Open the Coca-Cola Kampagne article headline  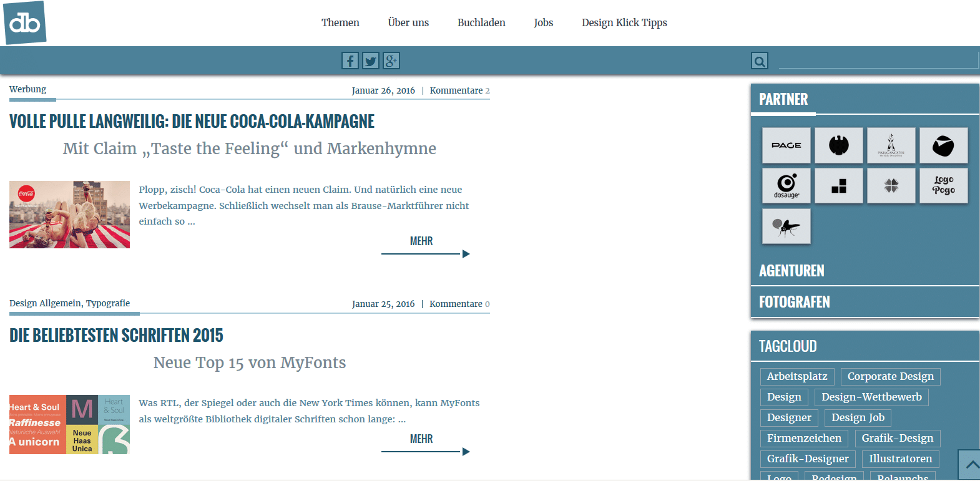192,121
